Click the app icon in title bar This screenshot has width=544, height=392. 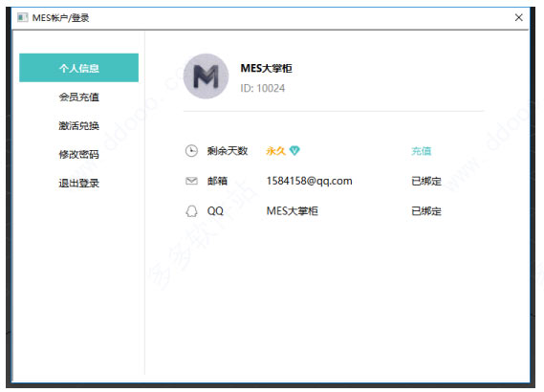[x=23, y=17]
